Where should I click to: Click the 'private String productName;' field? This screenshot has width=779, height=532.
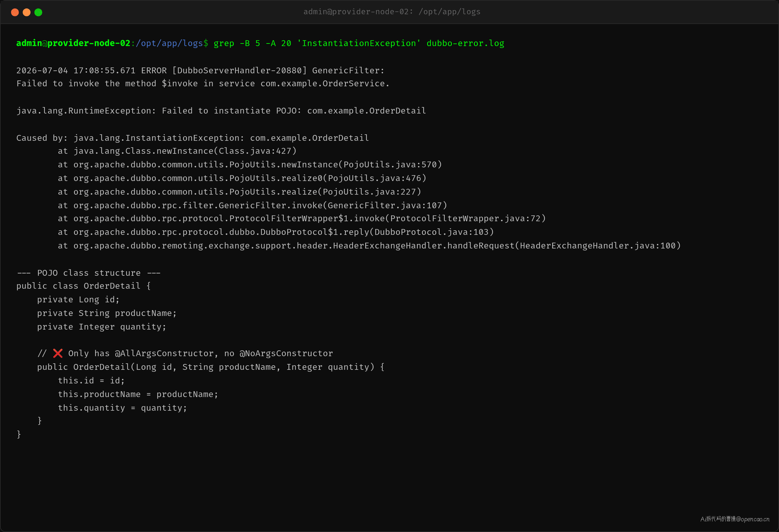107,313
